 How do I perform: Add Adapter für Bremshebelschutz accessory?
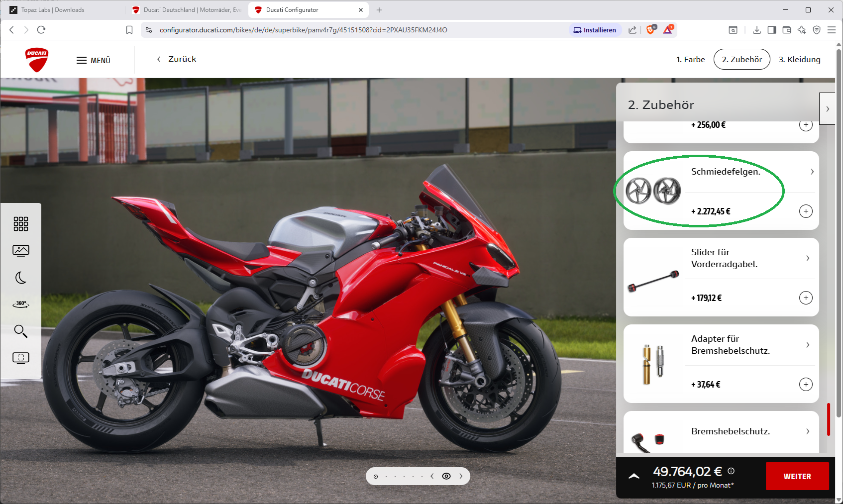[x=806, y=385]
